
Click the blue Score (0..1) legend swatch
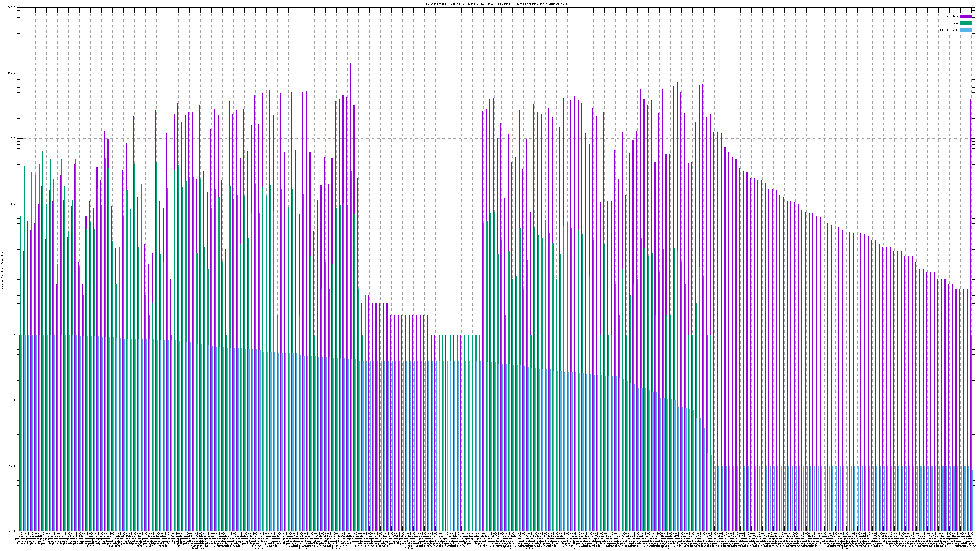click(966, 30)
